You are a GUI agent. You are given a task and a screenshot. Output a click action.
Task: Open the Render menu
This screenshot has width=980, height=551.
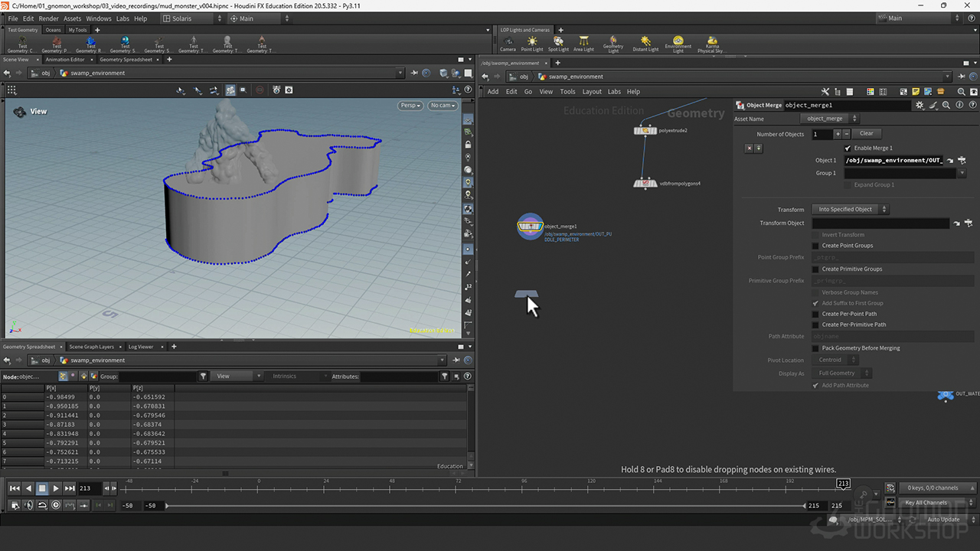click(48, 18)
